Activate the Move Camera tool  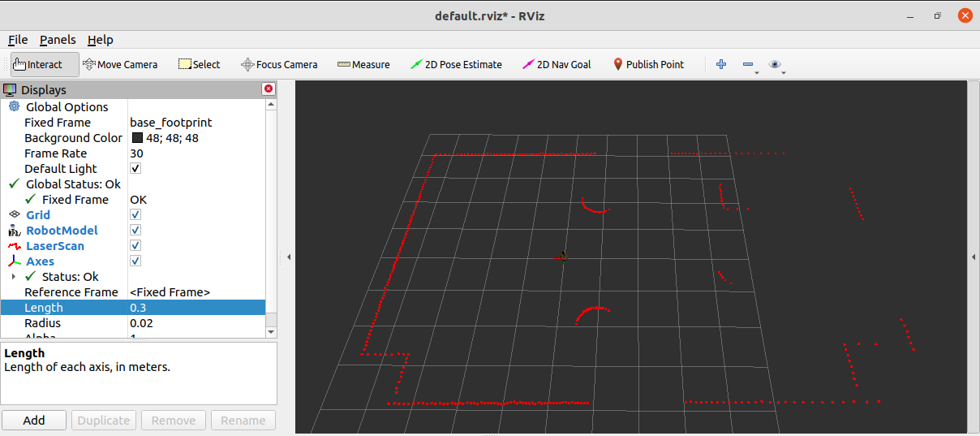[120, 64]
